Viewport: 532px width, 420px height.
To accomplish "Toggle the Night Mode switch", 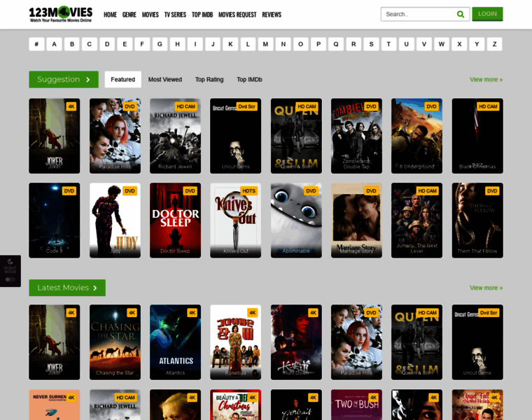I will point(10,279).
